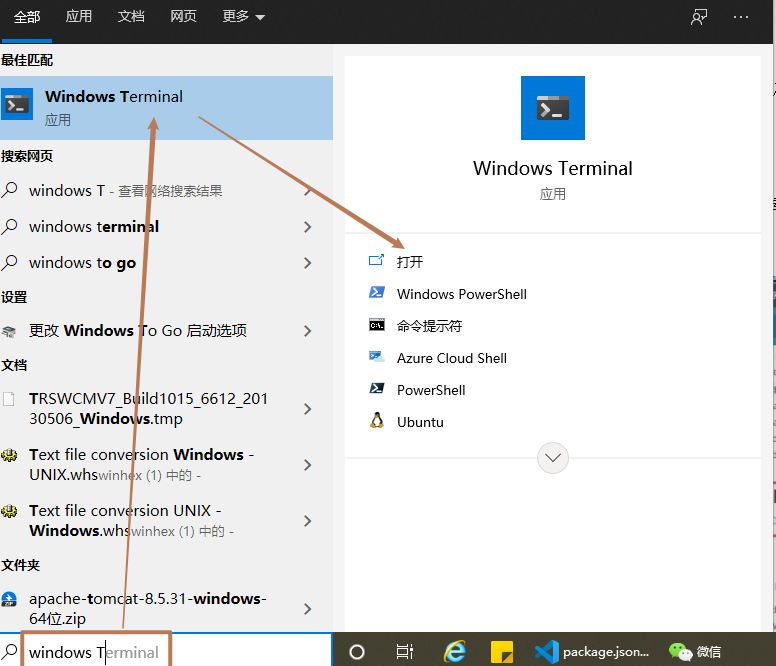Click the PowerShell dark profile icon
The image size is (776, 666).
coord(377,388)
